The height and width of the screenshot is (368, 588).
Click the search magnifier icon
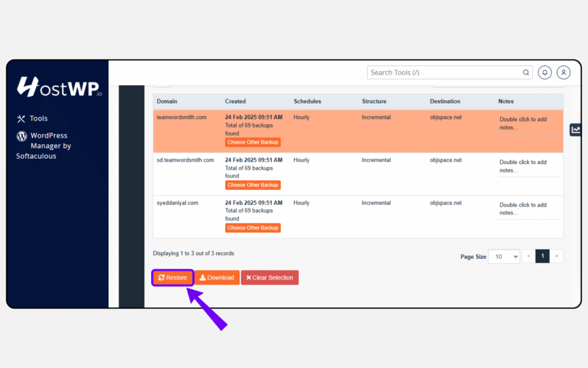click(525, 72)
